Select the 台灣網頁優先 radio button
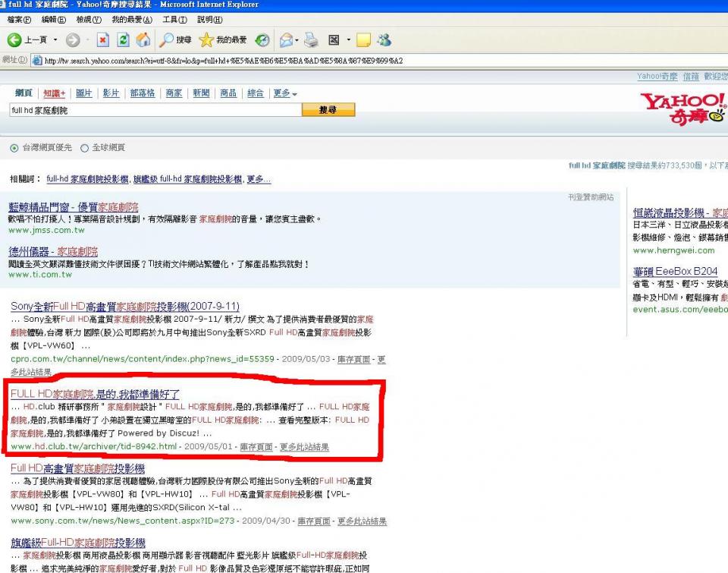 [14, 148]
